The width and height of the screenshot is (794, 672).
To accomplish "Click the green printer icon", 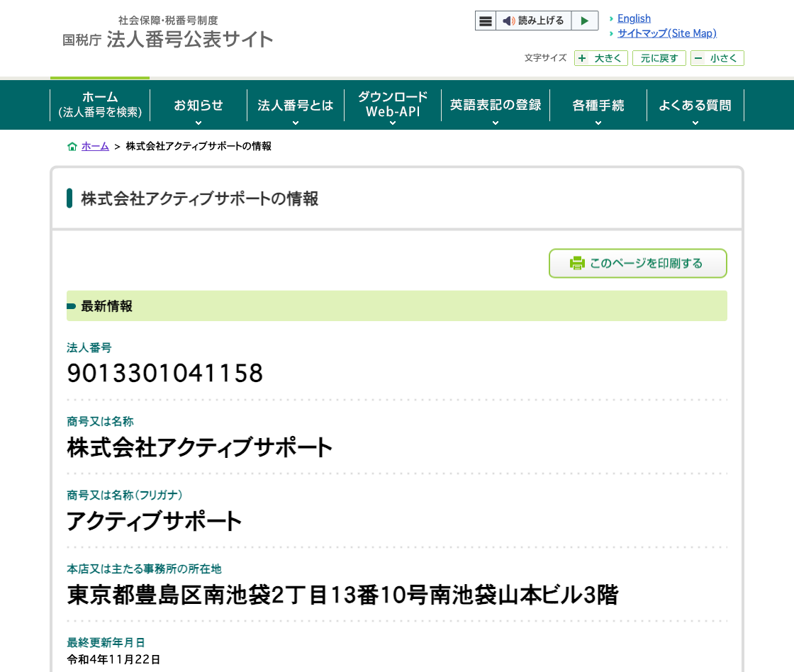I will [577, 263].
